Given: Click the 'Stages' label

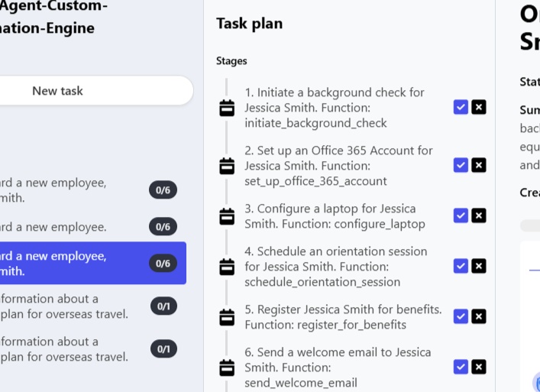Looking at the screenshot, I should point(231,61).
